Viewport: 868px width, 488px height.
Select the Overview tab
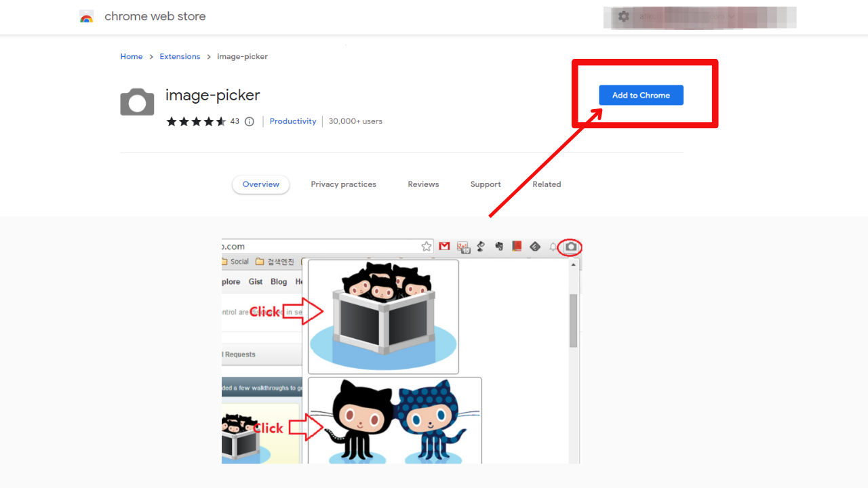point(261,184)
